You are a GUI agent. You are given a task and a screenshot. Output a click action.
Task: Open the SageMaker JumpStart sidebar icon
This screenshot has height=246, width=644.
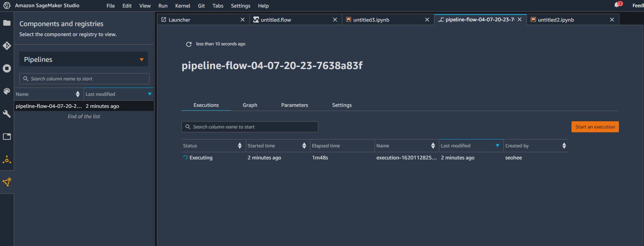point(7,160)
